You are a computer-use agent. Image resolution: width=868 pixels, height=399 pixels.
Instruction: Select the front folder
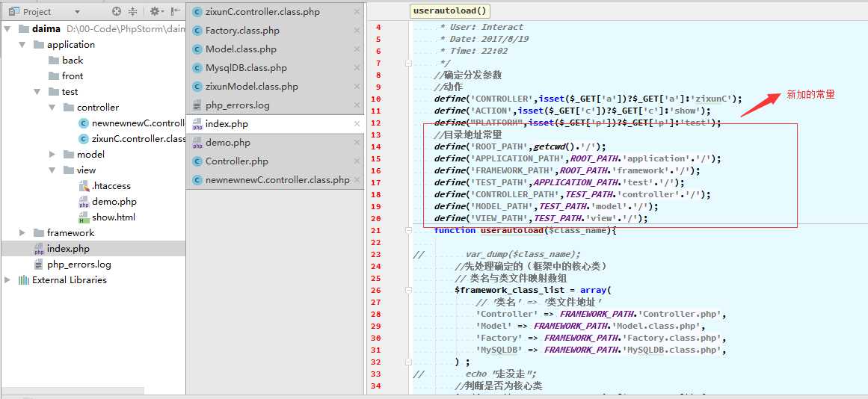click(x=73, y=75)
